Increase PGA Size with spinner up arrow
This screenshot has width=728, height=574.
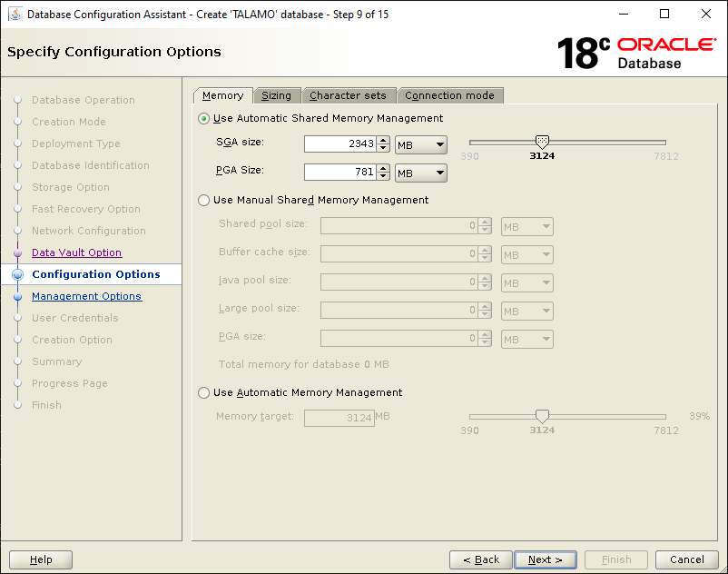point(383,169)
